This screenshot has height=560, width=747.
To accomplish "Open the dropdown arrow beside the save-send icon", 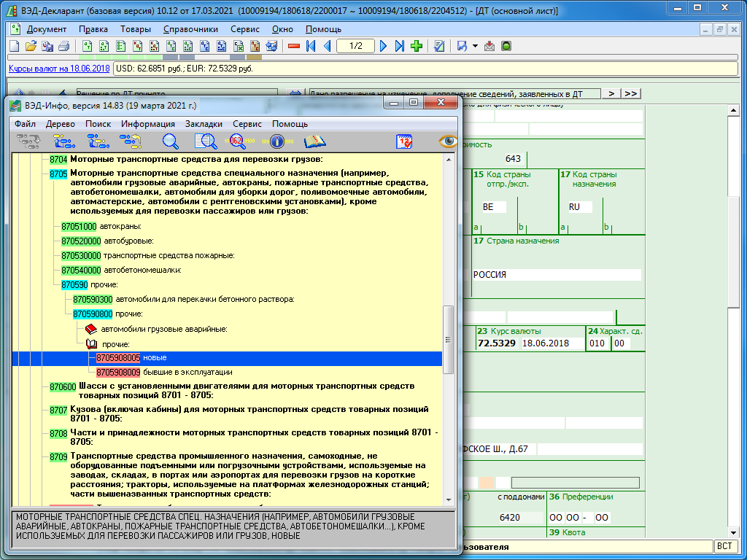I will [475, 46].
